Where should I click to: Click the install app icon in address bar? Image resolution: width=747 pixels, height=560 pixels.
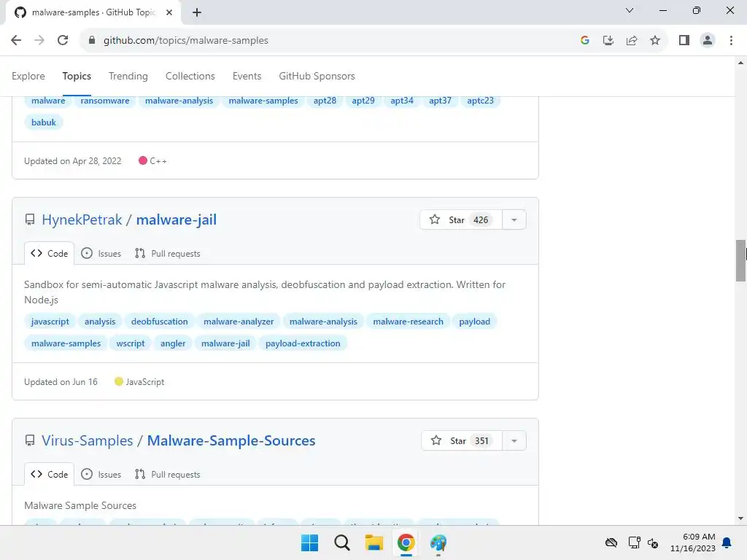608,41
